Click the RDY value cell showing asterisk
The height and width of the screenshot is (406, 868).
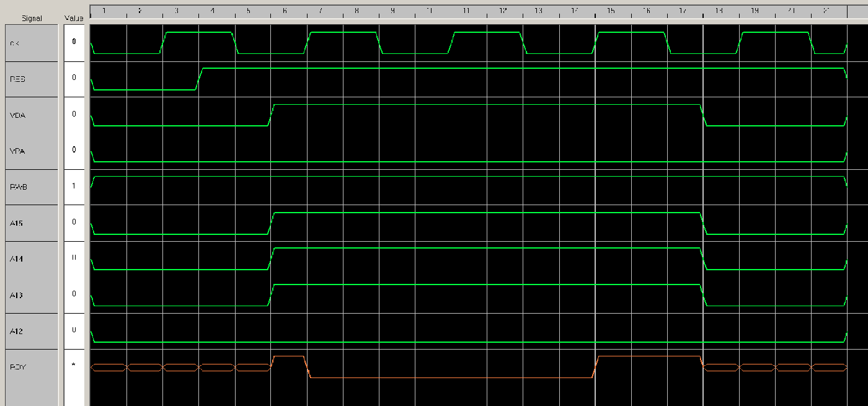[74, 365]
